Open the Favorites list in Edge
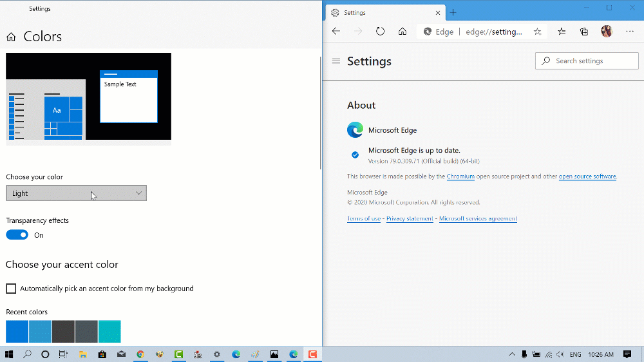This screenshot has width=644, height=362. pos(562,31)
